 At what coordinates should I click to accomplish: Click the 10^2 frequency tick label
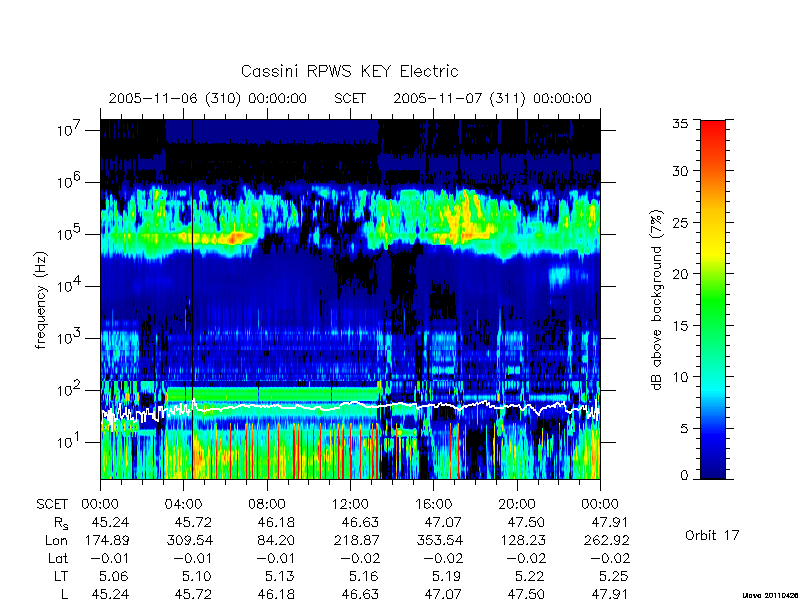click(68, 389)
